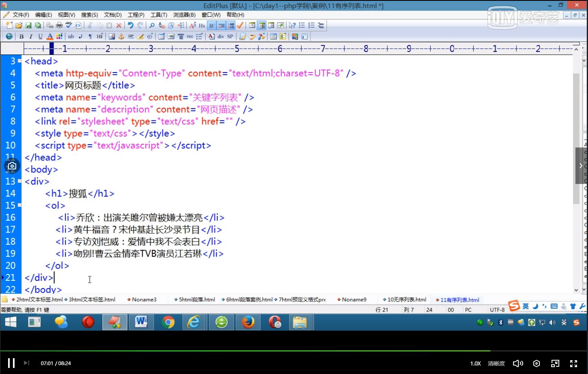Open the 文件(F) menu
This screenshot has width=588, height=374.
pyautogui.click(x=21, y=15)
